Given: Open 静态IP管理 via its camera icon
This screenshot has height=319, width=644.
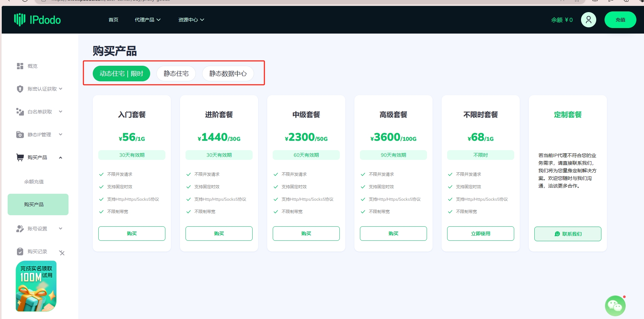Looking at the screenshot, I should [20, 134].
